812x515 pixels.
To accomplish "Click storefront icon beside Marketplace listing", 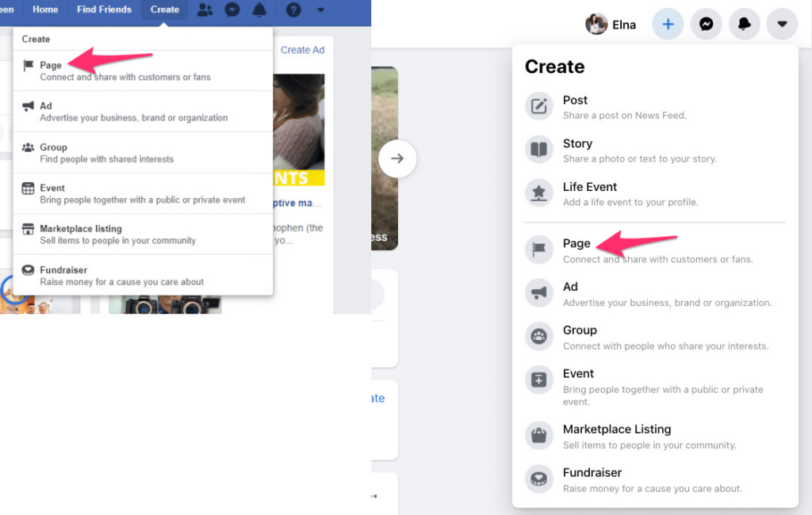I will (28, 229).
